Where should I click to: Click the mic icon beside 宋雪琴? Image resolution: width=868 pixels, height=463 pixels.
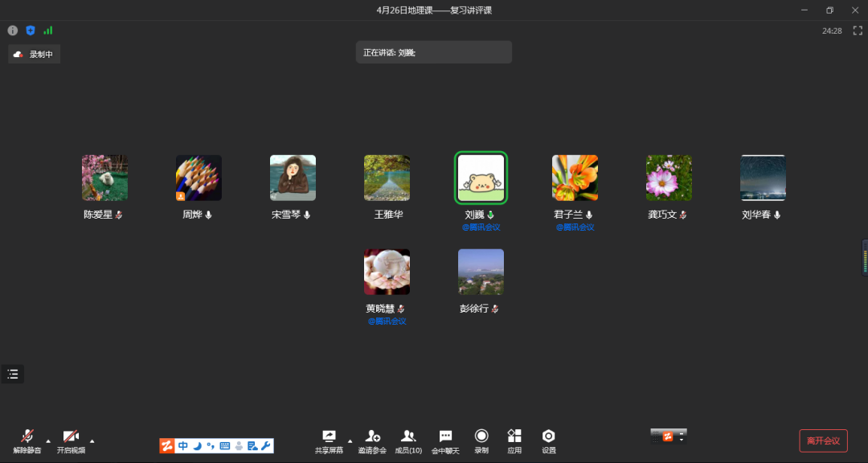pos(307,215)
